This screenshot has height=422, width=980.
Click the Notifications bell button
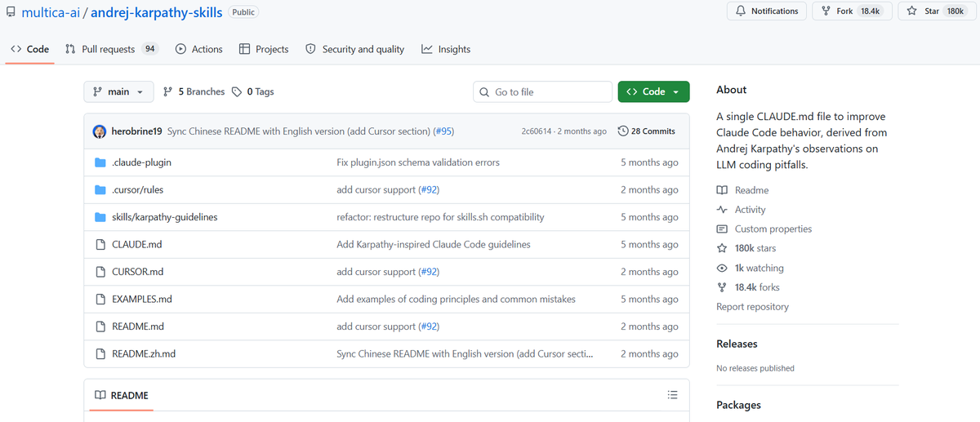click(767, 11)
